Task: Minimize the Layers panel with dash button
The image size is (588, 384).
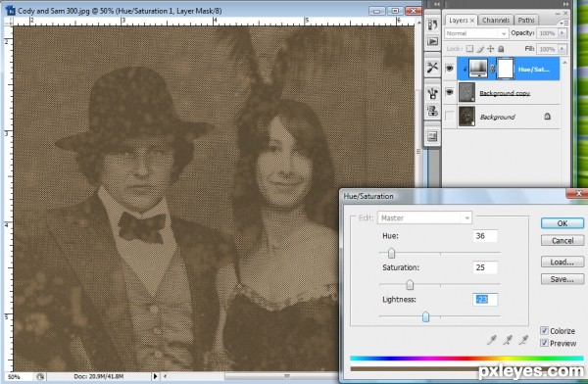Action: pyautogui.click(x=558, y=13)
